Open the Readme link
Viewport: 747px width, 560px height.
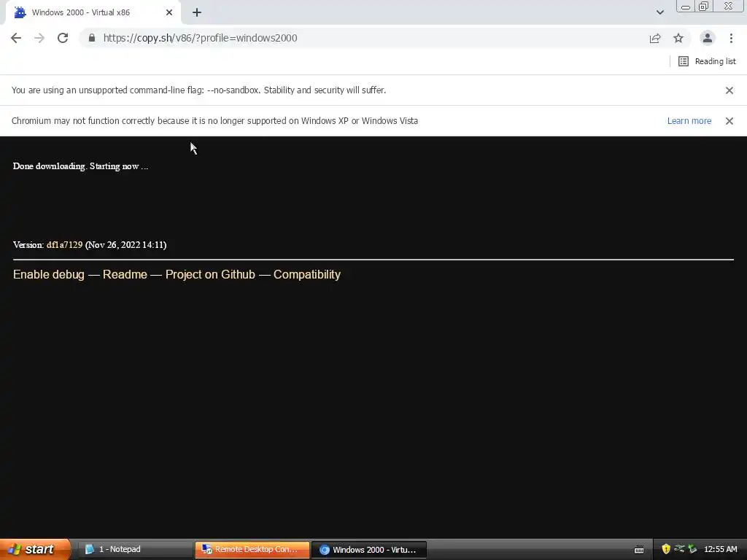125,275
